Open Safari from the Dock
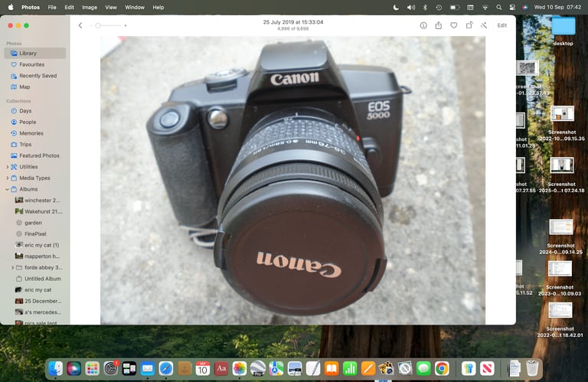This screenshot has width=588, height=382. [166, 368]
